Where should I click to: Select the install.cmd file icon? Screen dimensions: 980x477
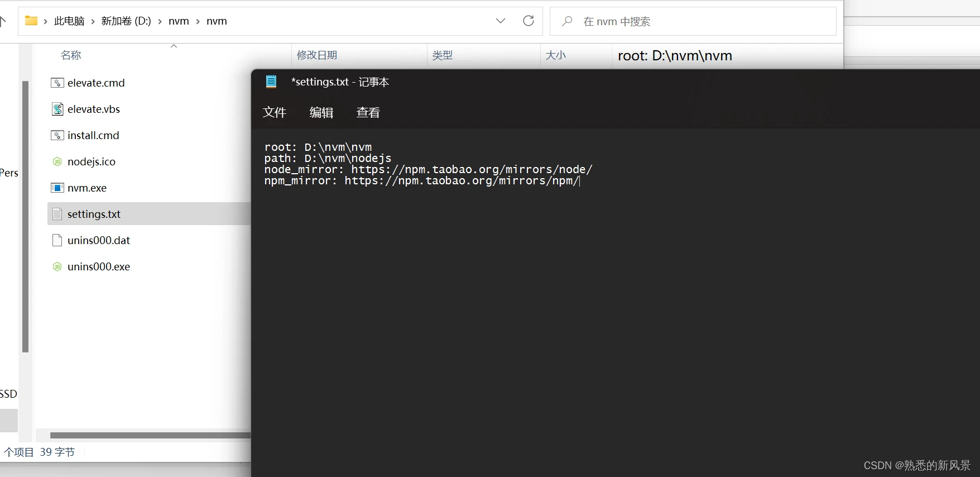(x=57, y=136)
